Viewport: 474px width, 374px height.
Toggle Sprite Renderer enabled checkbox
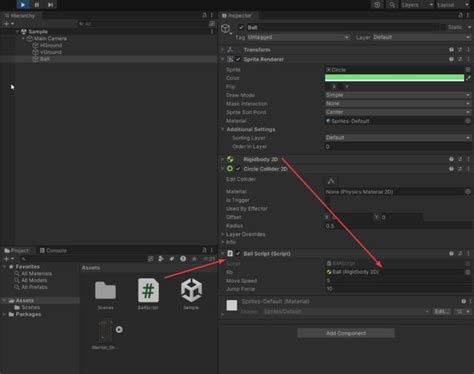[x=238, y=59]
